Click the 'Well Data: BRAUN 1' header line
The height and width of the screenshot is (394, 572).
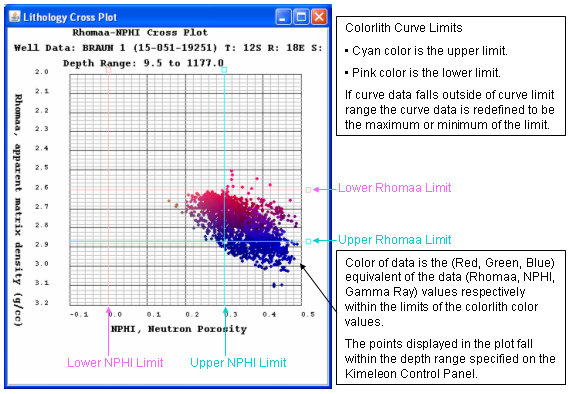coord(168,48)
